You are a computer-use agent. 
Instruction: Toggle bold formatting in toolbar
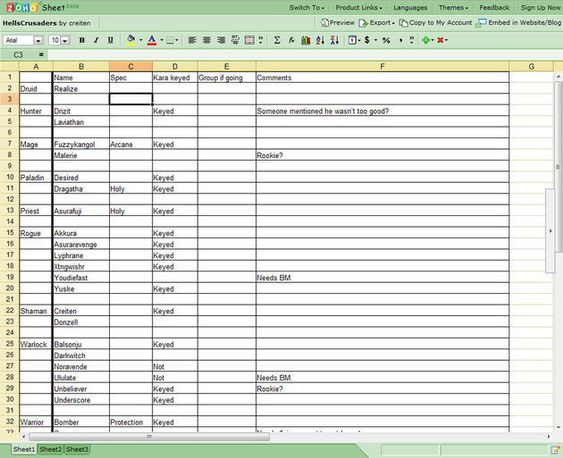(82, 40)
